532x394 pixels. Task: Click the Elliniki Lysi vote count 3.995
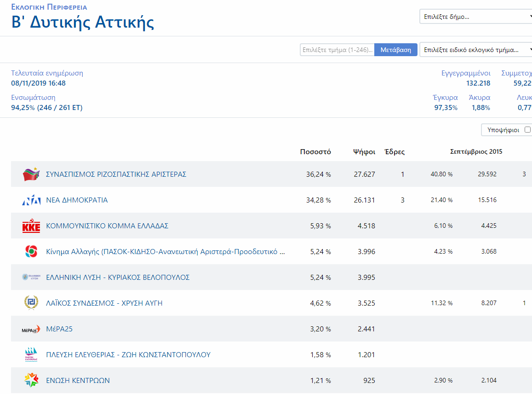366,278
